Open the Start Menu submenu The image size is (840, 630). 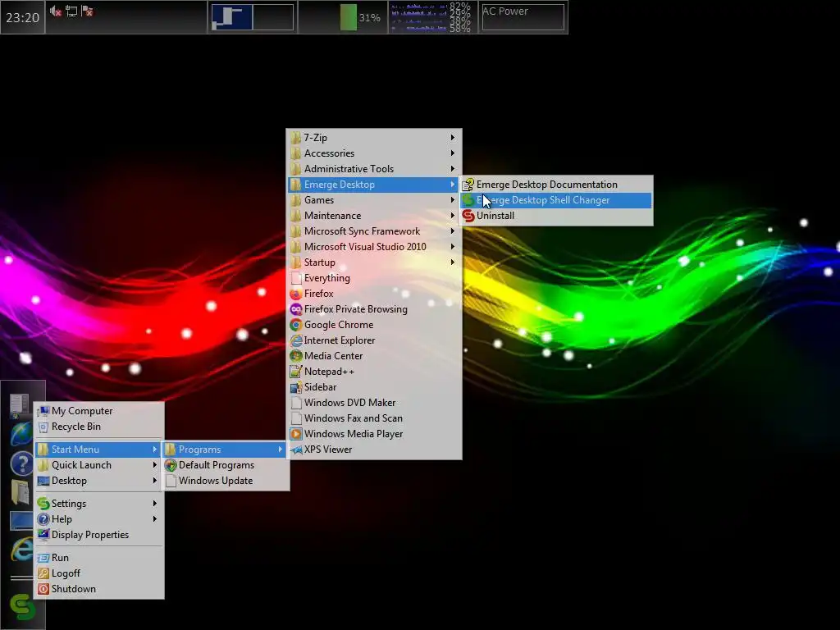tap(99, 450)
